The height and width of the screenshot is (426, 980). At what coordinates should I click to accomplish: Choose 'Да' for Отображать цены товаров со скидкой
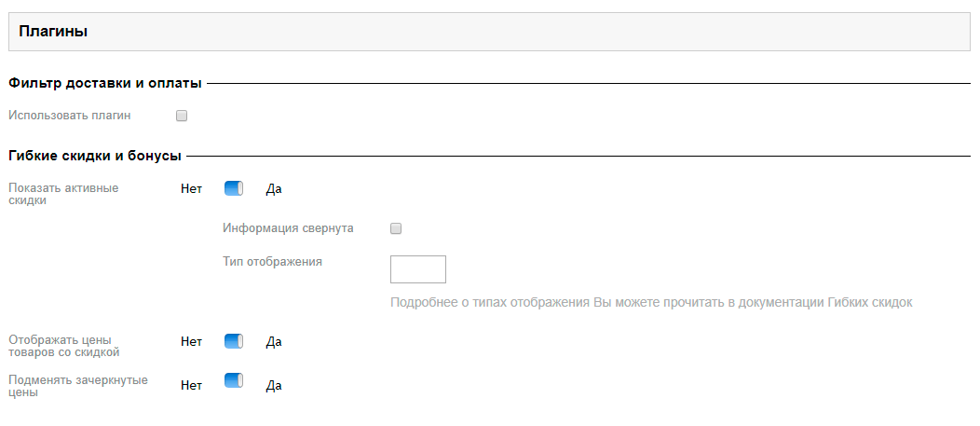click(x=274, y=342)
